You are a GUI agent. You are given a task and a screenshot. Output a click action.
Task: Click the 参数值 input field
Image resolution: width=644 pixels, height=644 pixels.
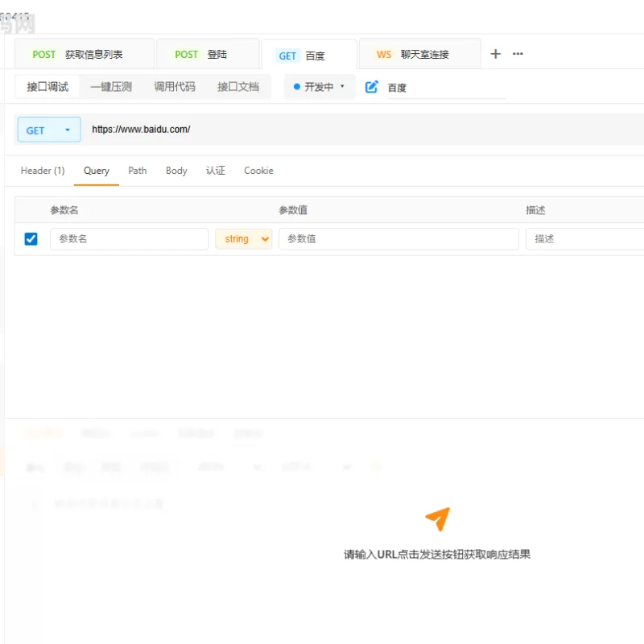[398, 239]
